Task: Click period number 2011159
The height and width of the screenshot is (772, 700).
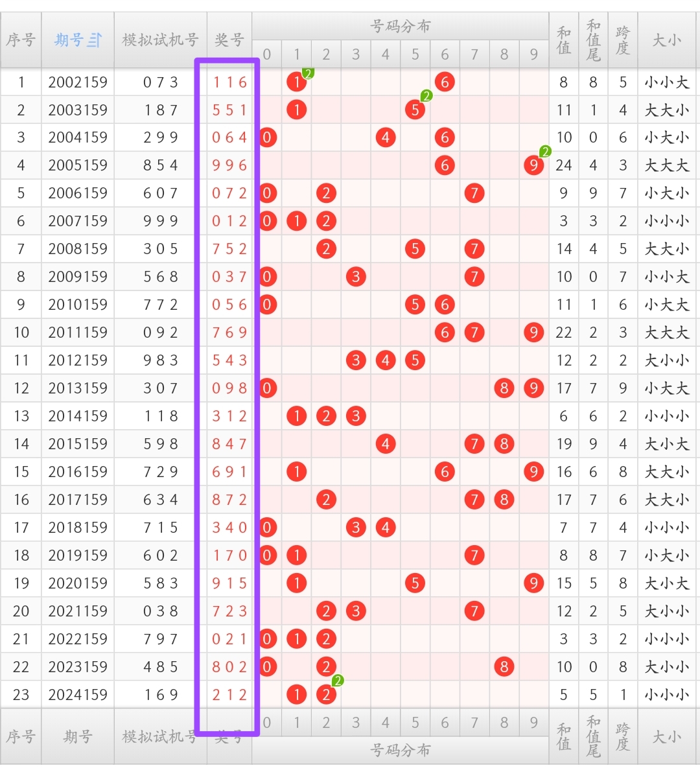Action: click(78, 333)
